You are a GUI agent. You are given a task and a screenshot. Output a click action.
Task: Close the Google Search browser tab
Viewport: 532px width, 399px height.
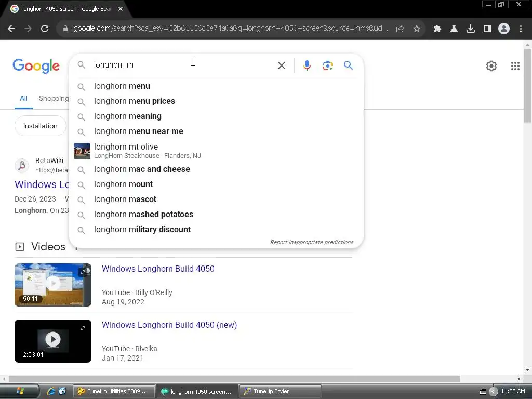coord(121,9)
